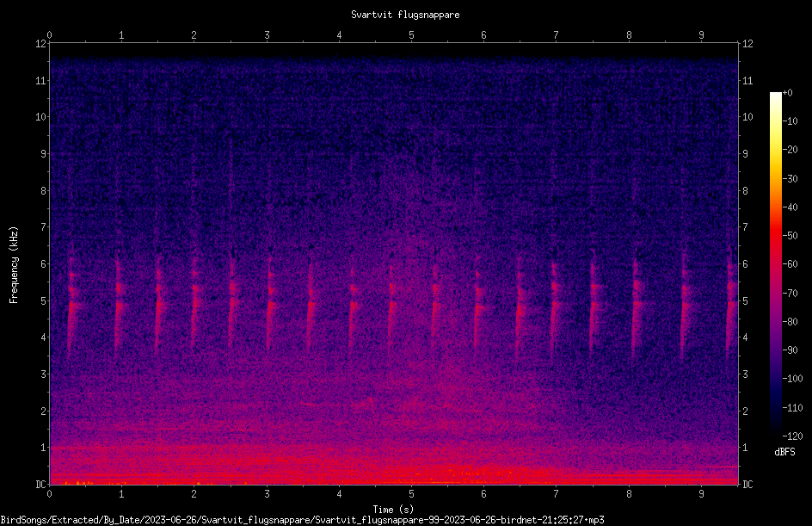The width and height of the screenshot is (812, 526).
Task: Click the mp3 file path text at the bottom
Action: coord(303,520)
